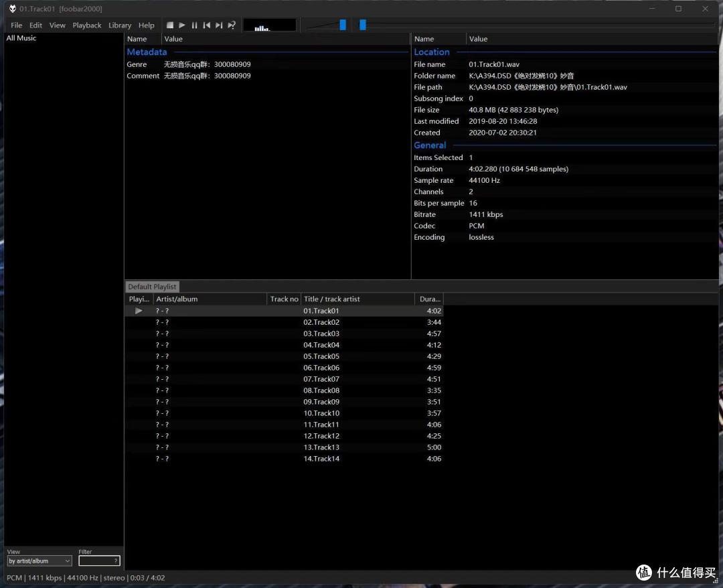Open the File menu
The height and width of the screenshot is (588, 723).
point(16,25)
